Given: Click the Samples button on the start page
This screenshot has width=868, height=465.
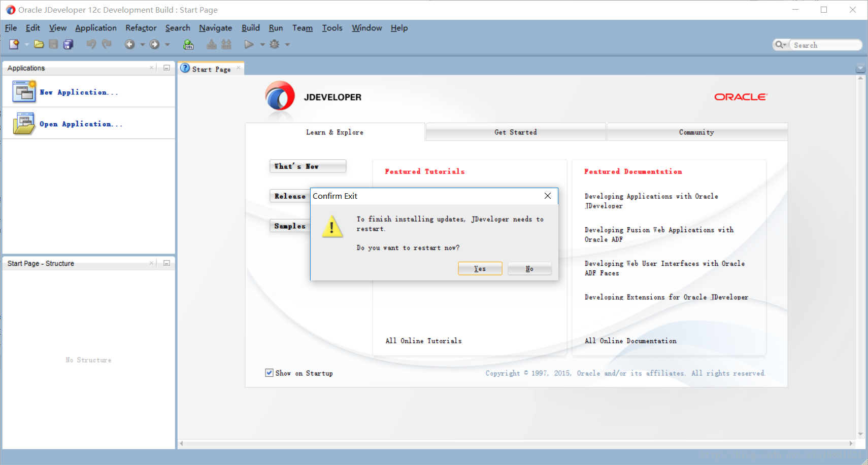Looking at the screenshot, I should pos(290,226).
